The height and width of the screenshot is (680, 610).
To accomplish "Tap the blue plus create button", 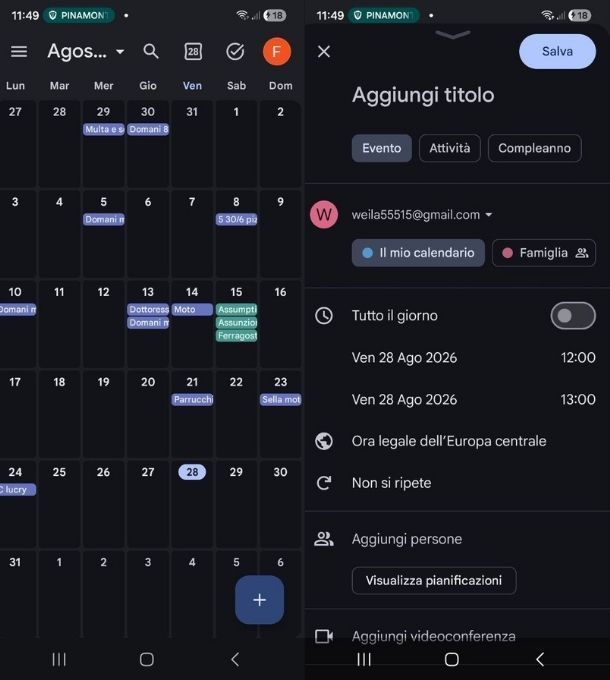I will (x=259, y=600).
